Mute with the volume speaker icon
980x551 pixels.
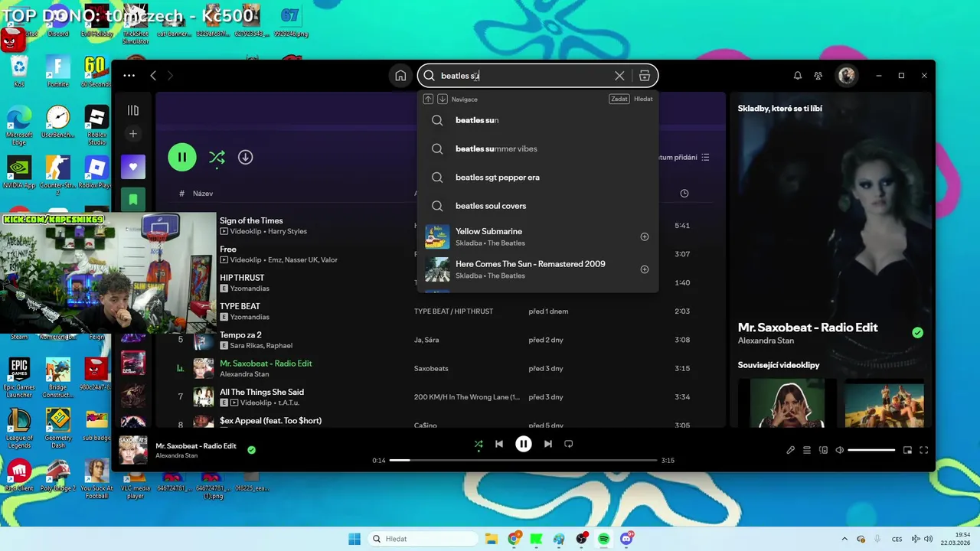(x=840, y=450)
